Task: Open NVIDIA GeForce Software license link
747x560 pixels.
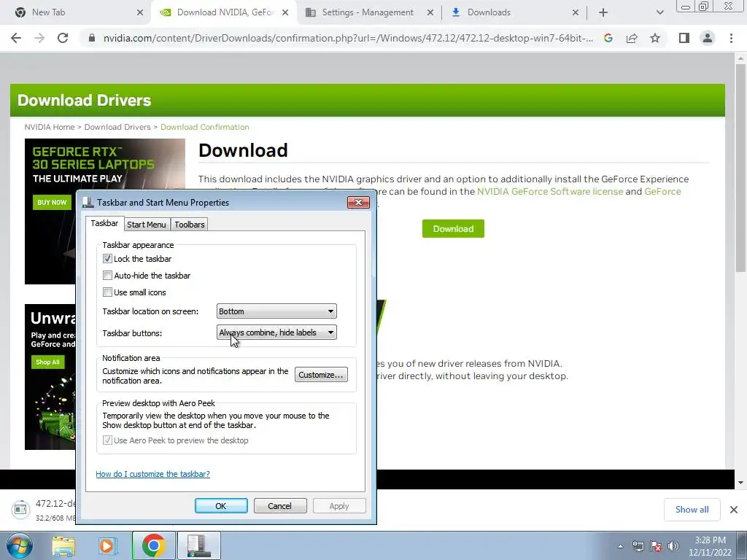Action: [x=550, y=192]
